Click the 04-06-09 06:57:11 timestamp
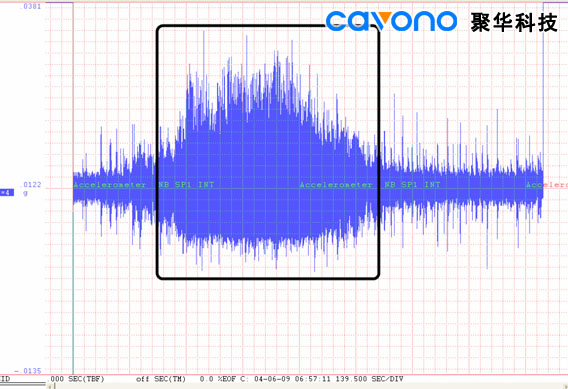 click(x=292, y=379)
